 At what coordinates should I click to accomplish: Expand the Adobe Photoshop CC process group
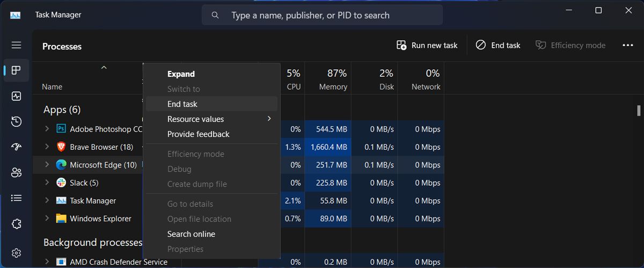[x=47, y=129]
